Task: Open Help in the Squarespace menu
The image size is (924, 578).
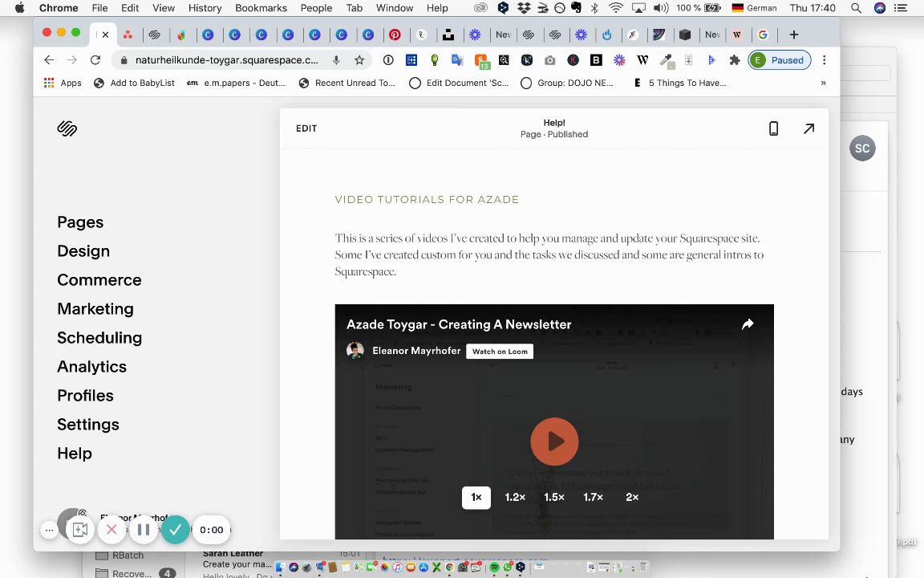Action: [x=75, y=454]
